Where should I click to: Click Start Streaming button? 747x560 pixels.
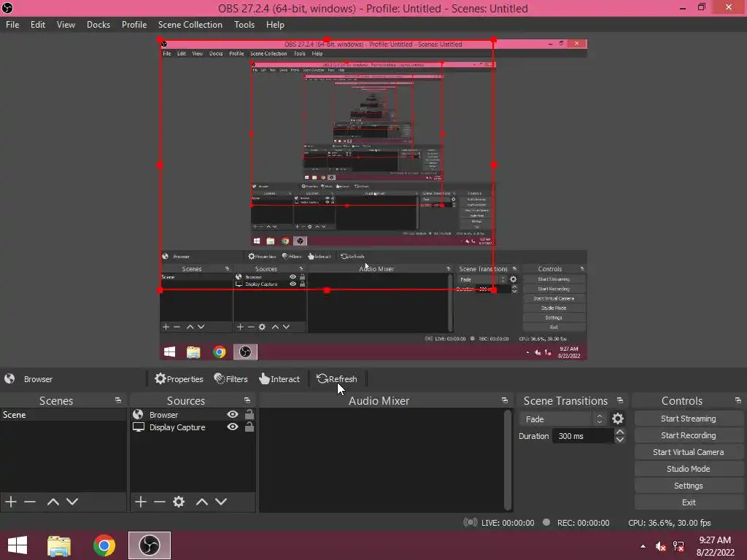click(x=689, y=419)
